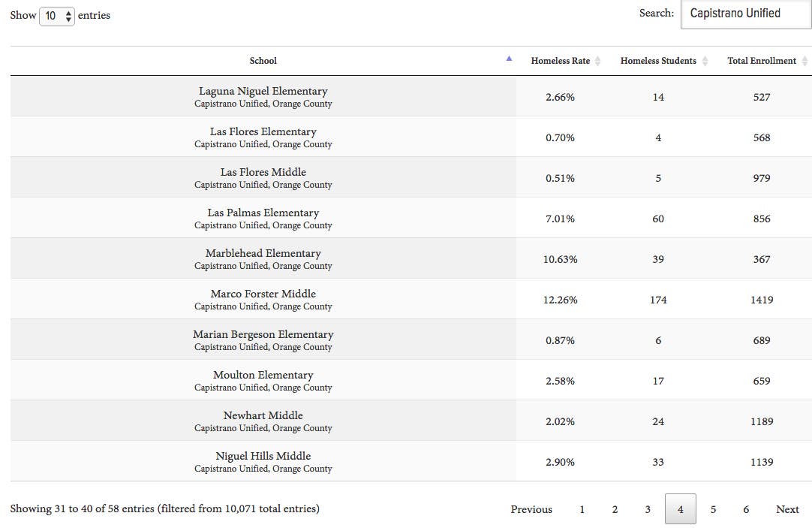Sort by Total Enrollment arrow icon
This screenshot has width=812, height=528.
[804, 62]
